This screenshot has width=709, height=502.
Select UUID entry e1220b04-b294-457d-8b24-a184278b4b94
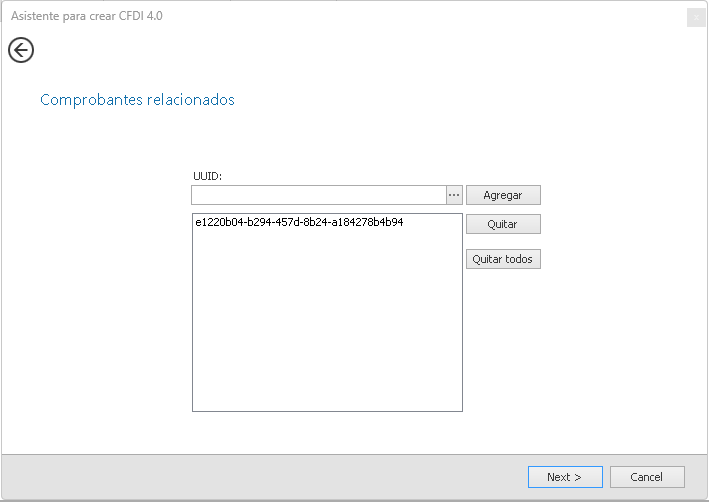(x=299, y=223)
